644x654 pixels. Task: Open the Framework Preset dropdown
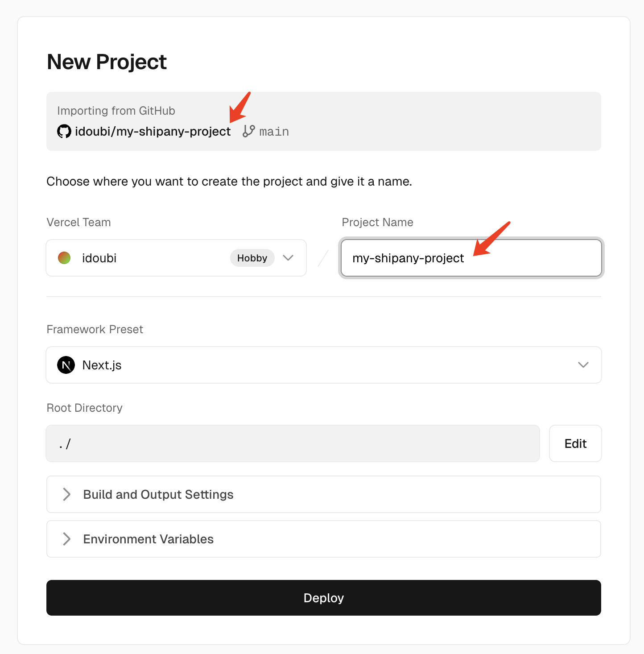pos(324,365)
